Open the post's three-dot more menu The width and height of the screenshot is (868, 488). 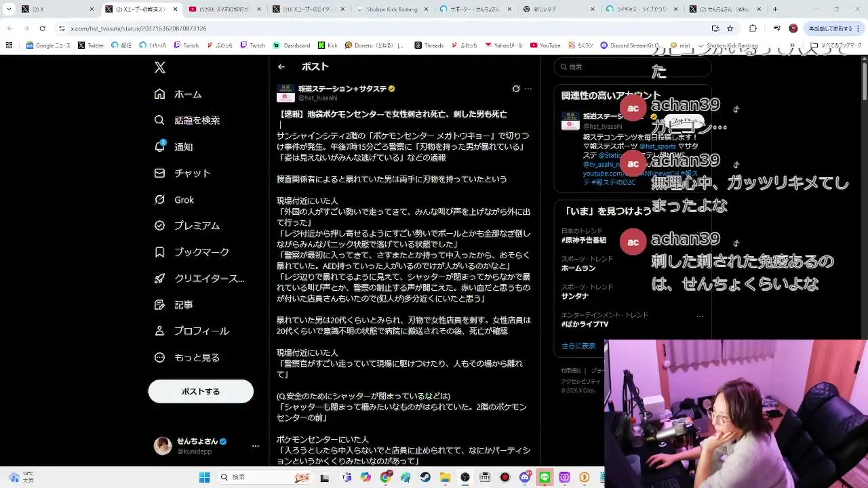pyautogui.click(x=528, y=89)
